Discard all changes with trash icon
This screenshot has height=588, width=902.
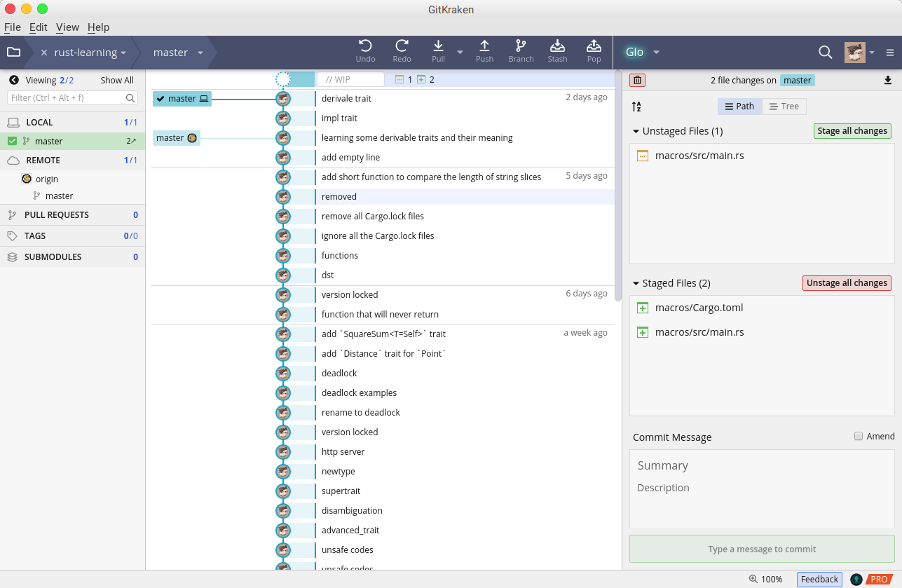(637, 80)
